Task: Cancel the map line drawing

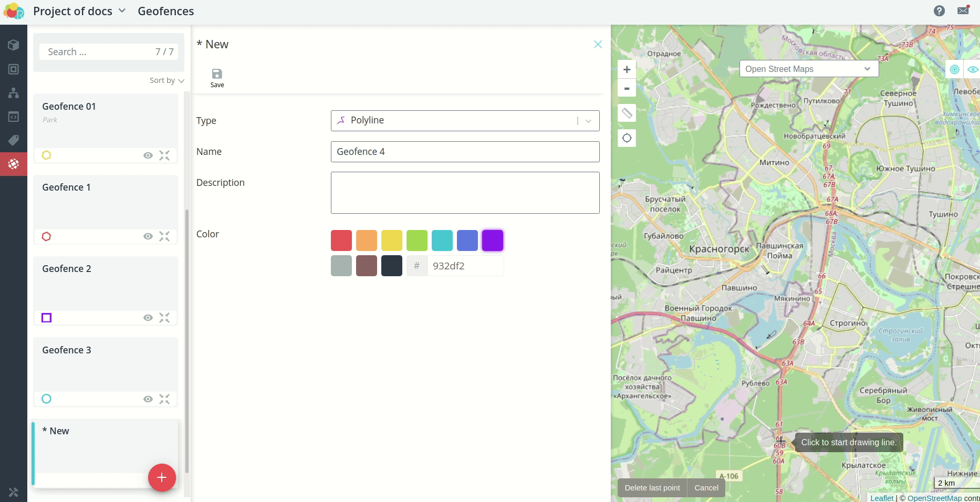Action: click(x=706, y=488)
